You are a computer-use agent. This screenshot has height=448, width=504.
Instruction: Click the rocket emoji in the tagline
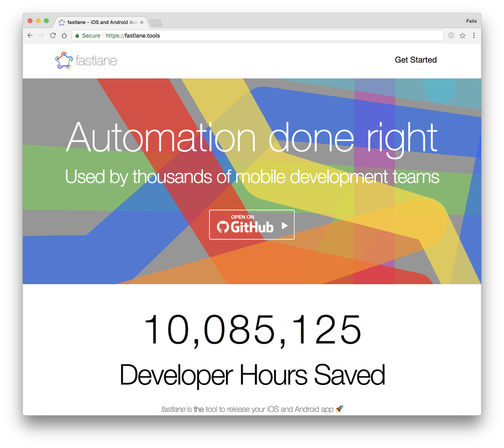(339, 408)
